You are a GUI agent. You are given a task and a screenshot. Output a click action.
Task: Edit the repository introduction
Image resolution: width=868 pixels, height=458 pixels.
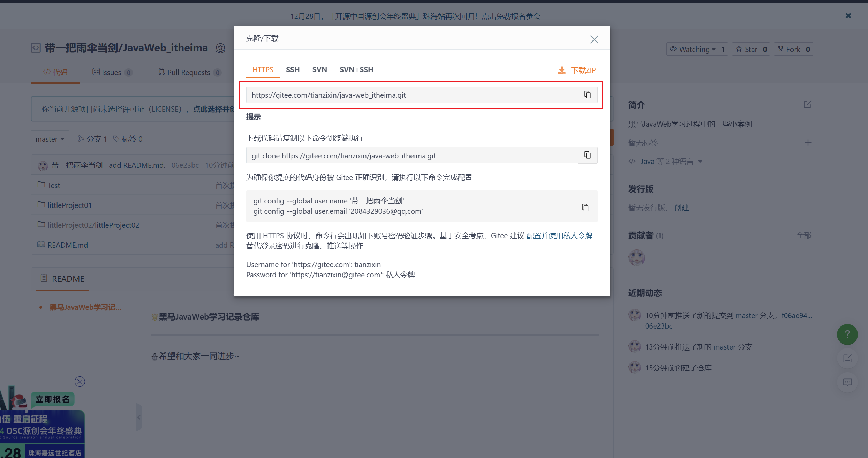tap(807, 105)
